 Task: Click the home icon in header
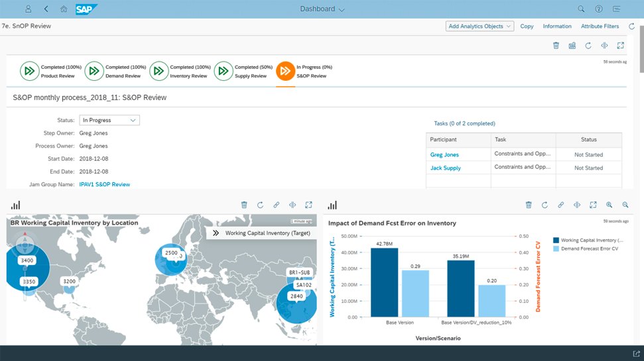pos(64,9)
